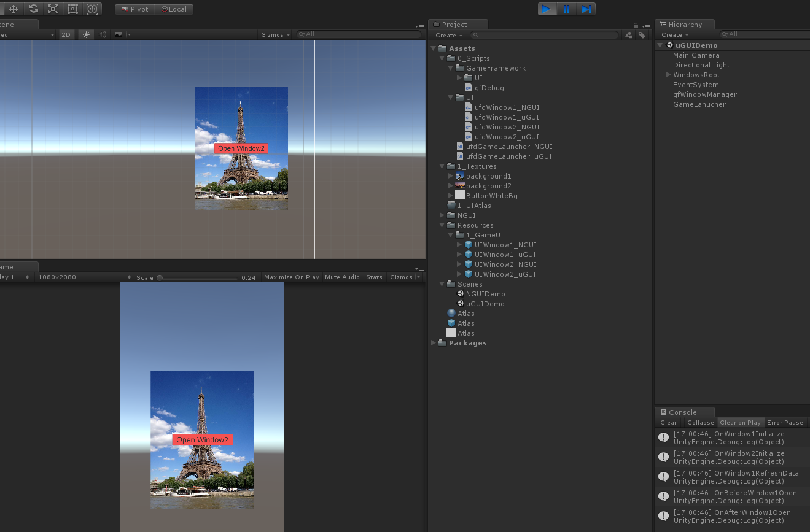The height and width of the screenshot is (532, 810).
Task: Expand the NGUI folder in Assets
Action: pyautogui.click(x=442, y=215)
